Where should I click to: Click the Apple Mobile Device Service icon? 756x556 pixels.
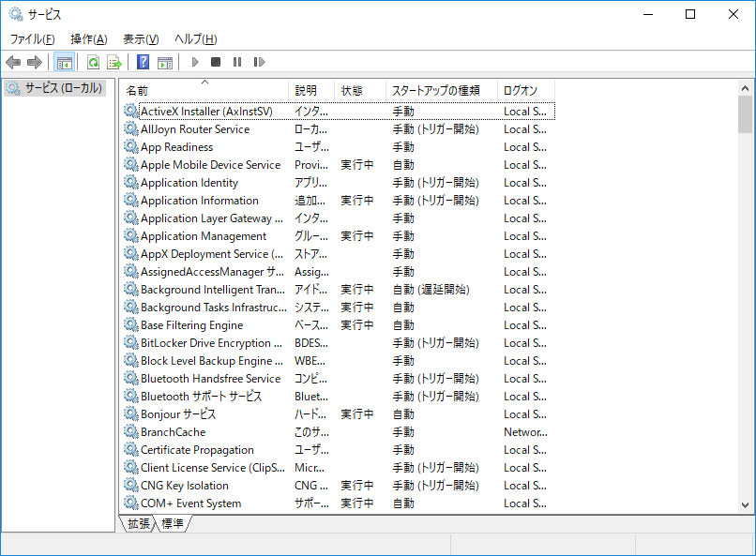tap(130, 164)
